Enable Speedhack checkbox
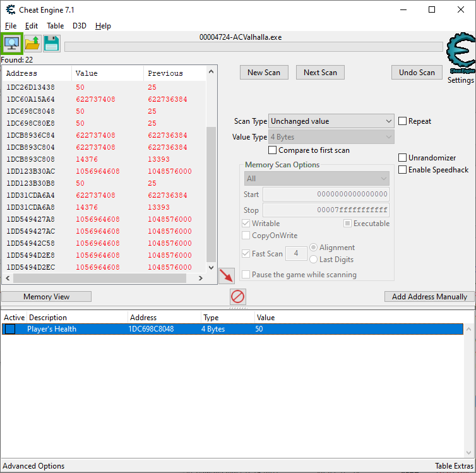Viewport: 476px width, 473px height. pos(403,170)
